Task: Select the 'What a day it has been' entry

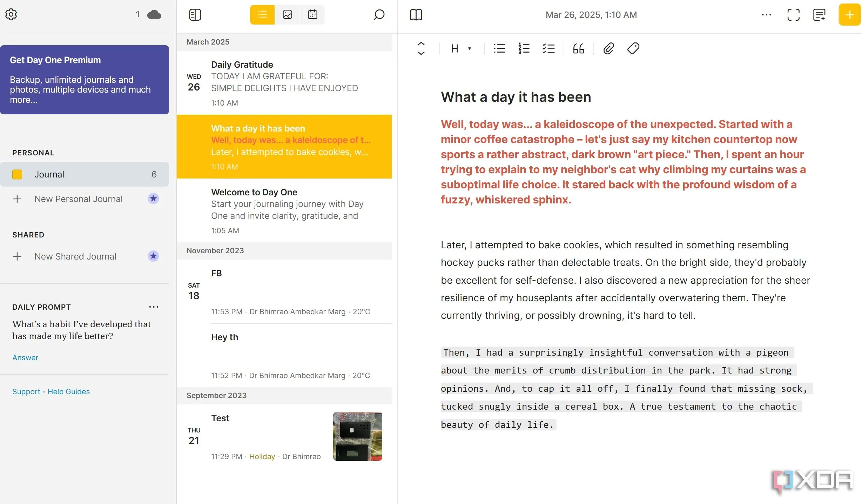Action: point(284,147)
